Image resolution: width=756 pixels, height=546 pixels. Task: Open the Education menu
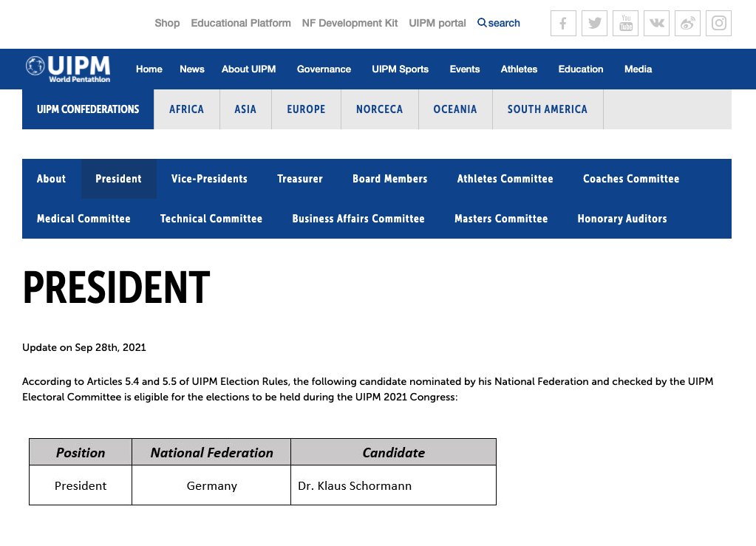tap(581, 69)
